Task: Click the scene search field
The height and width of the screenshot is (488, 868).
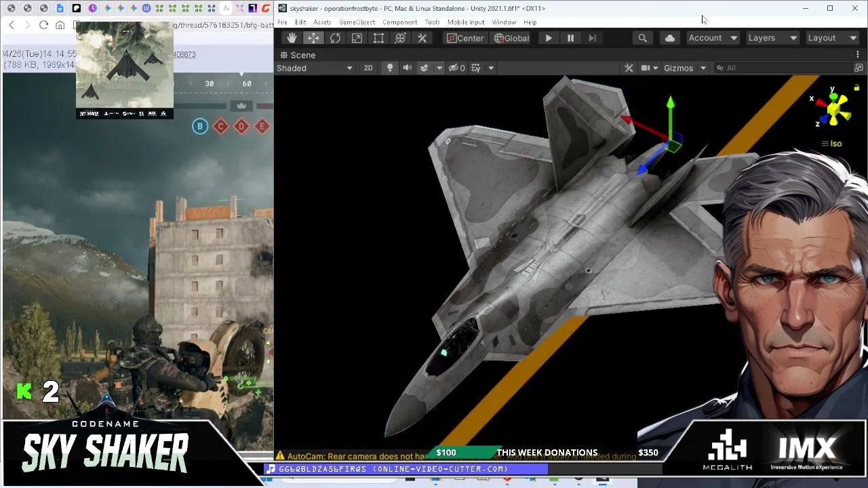Action: point(784,68)
